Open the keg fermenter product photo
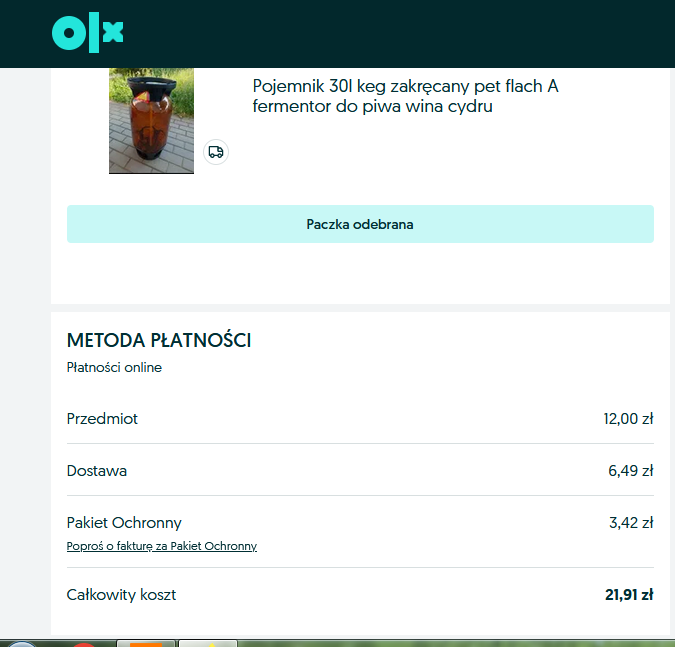 [x=152, y=121]
